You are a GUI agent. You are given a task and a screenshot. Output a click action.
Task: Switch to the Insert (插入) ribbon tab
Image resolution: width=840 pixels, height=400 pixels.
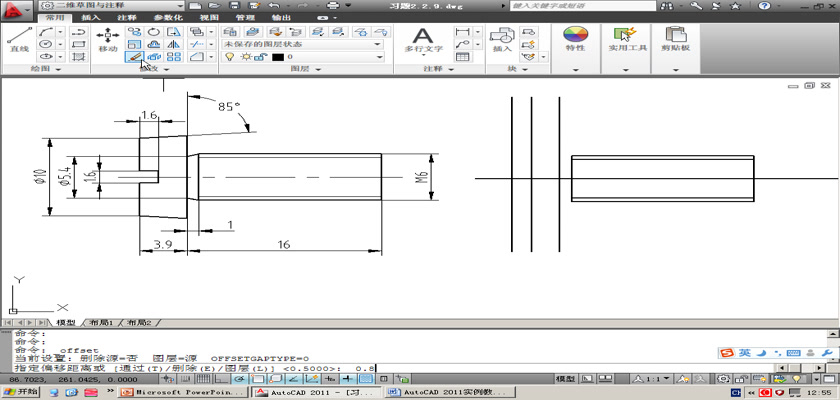91,18
